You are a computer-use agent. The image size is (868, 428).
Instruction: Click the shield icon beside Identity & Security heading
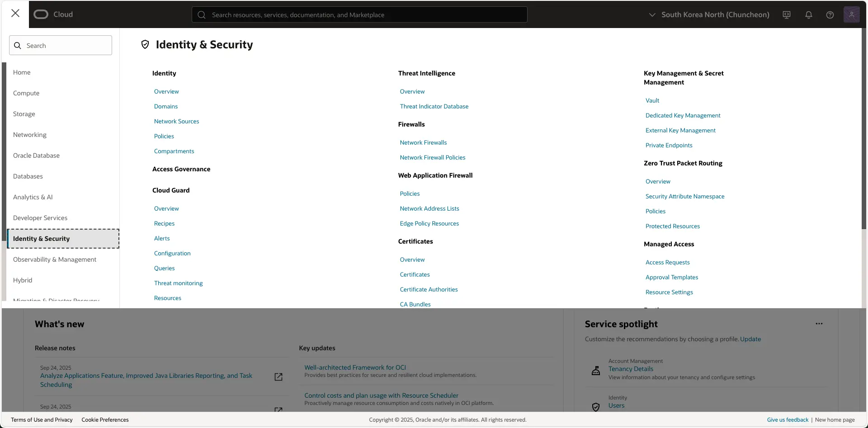[x=145, y=44]
